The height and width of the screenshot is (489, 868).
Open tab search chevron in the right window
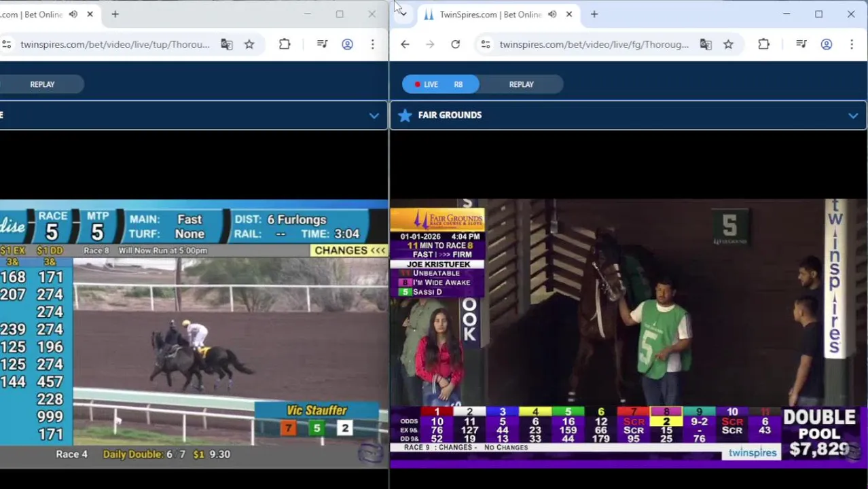coord(403,14)
